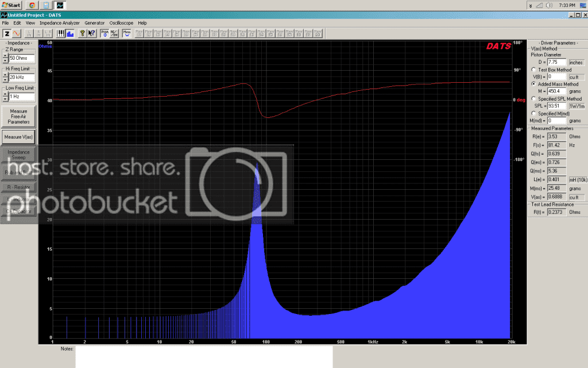588x368 pixels.
Task: Select the last memory slot Mem [20] icon
Action: [x=318, y=33]
